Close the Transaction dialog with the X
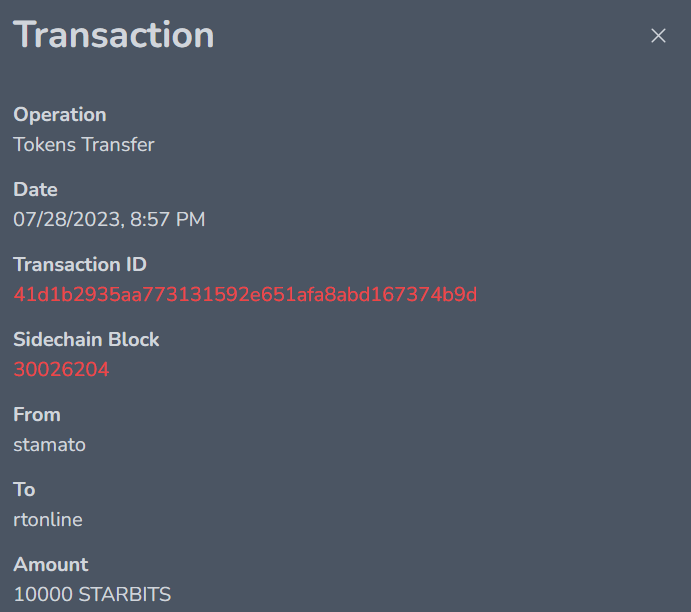 [x=658, y=36]
